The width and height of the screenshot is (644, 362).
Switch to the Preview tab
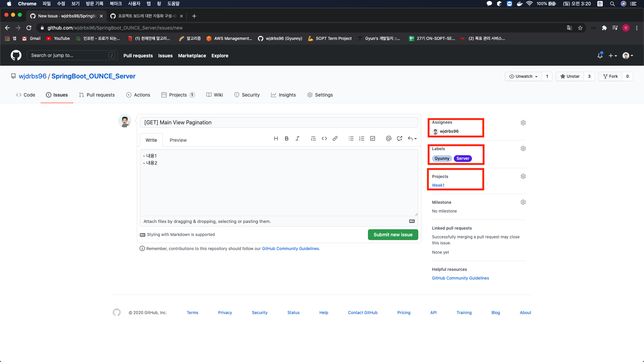click(x=178, y=140)
